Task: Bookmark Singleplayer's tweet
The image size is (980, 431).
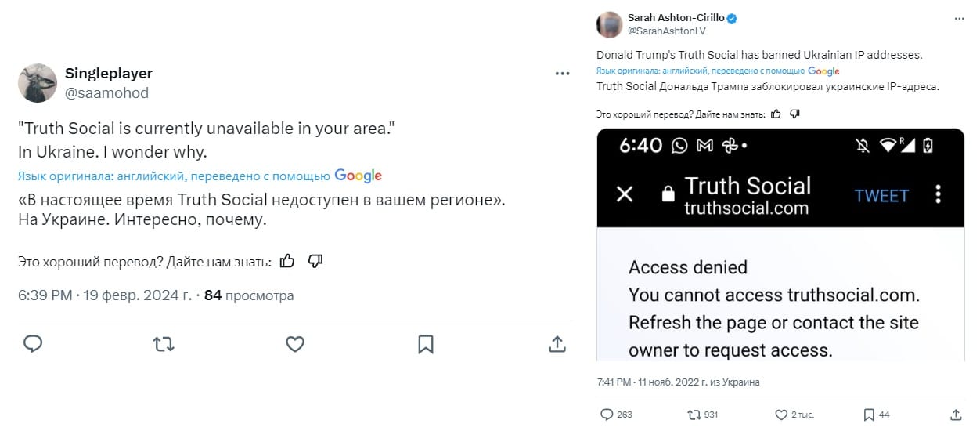Action: (426, 343)
